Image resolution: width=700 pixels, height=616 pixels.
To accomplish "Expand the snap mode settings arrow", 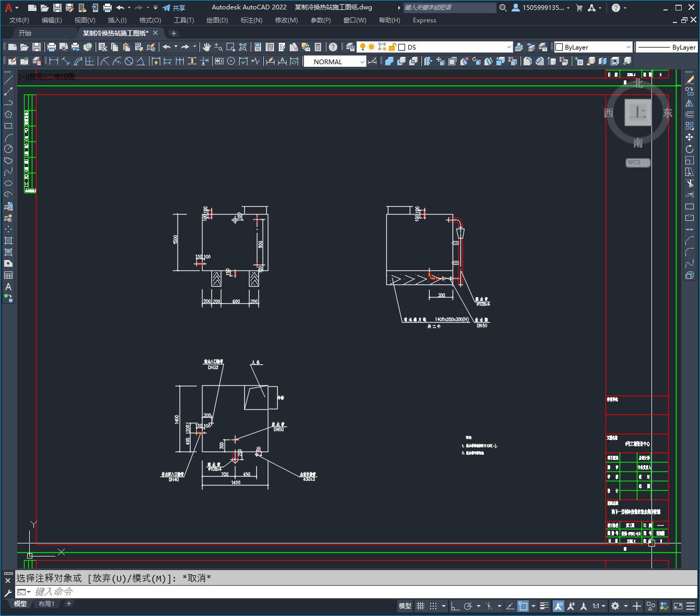I will click(x=444, y=606).
